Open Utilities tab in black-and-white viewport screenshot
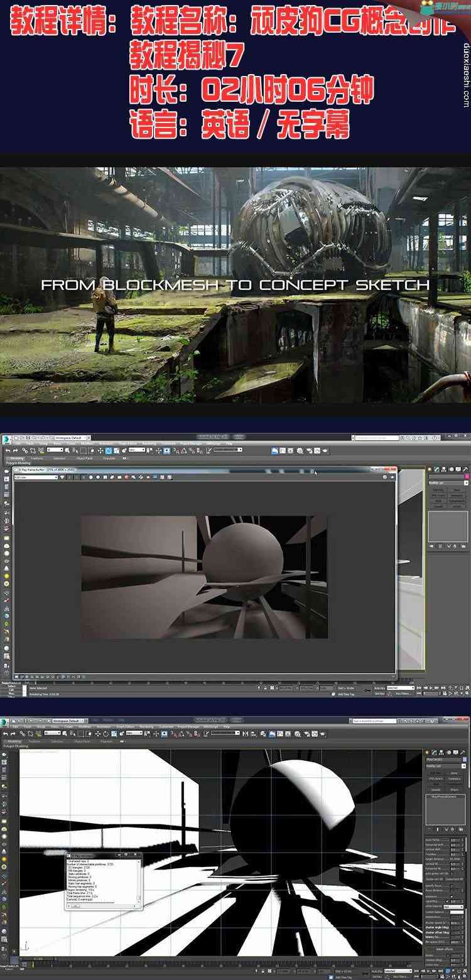The height and width of the screenshot is (980, 471). click(463, 752)
